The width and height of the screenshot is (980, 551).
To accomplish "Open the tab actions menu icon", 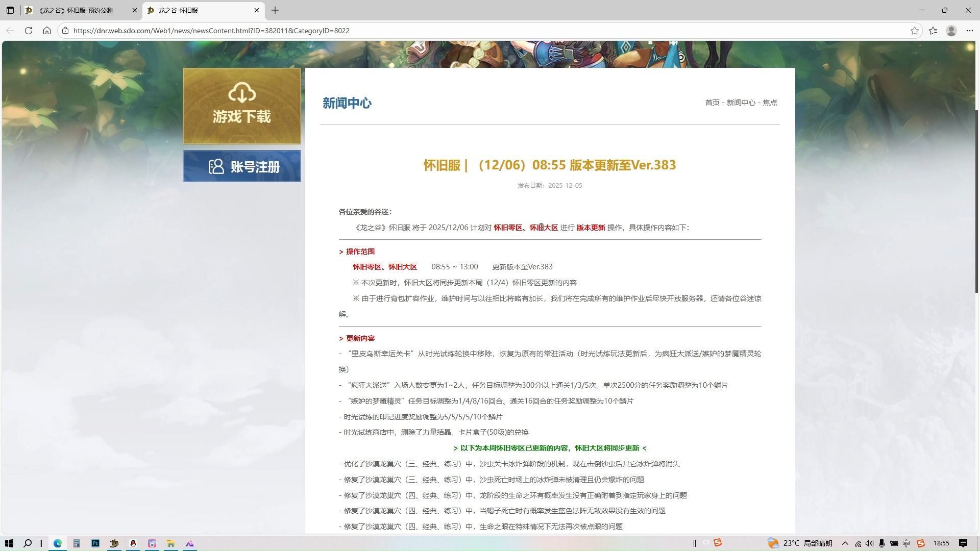I will [10, 10].
